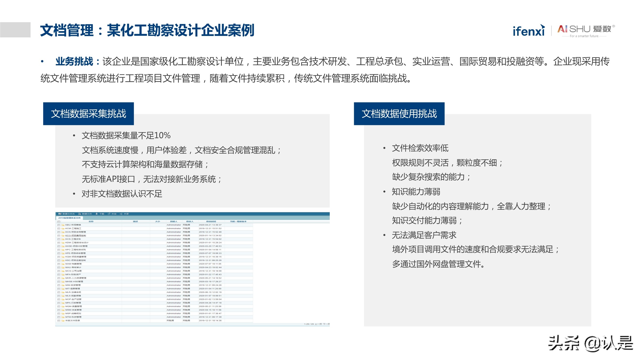Toggle the select-all checkbox in the header row
Screen dimensions: 644x362
click(x=59, y=222)
